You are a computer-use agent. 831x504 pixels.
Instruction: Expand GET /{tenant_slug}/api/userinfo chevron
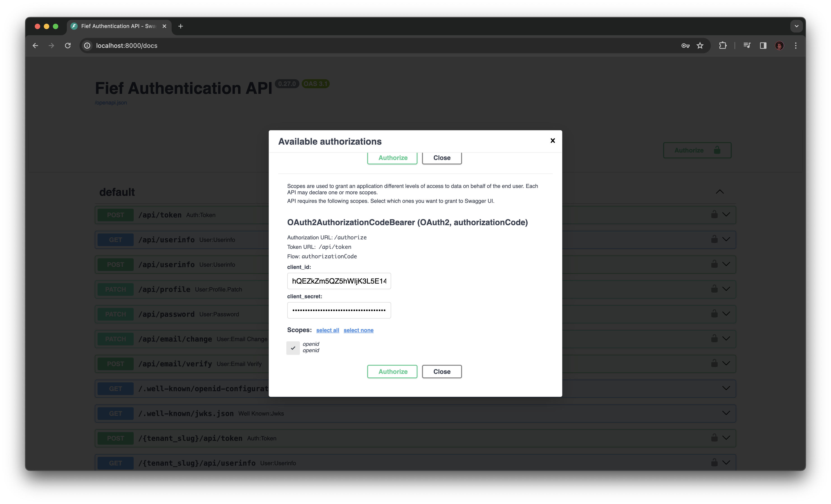(x=726, y=463)
